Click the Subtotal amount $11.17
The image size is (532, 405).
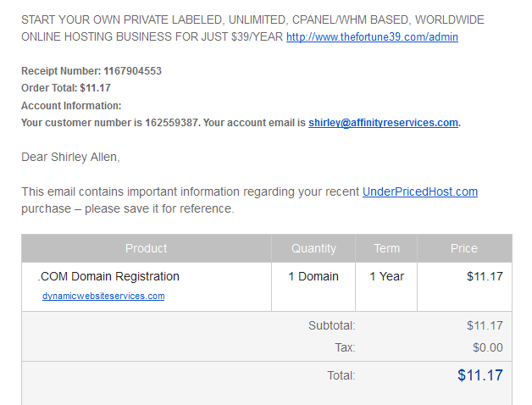point(485,325)
